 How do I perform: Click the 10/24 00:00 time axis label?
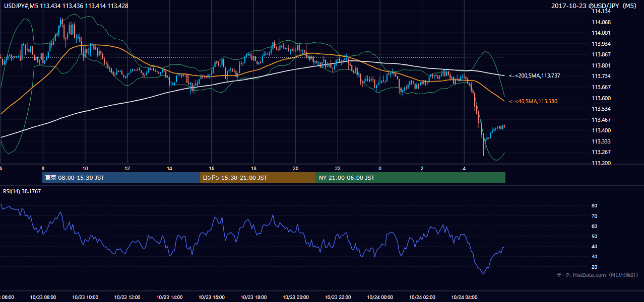[380, 297]
